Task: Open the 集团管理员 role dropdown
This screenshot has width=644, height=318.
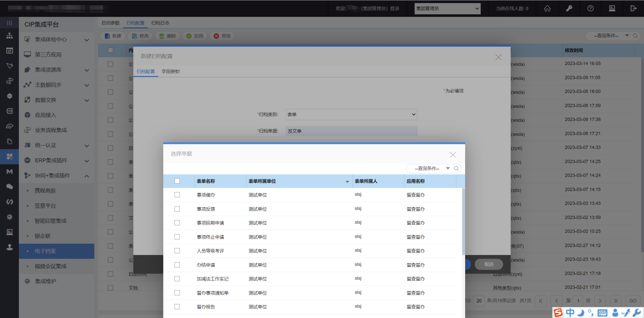Action: [447, 8]
